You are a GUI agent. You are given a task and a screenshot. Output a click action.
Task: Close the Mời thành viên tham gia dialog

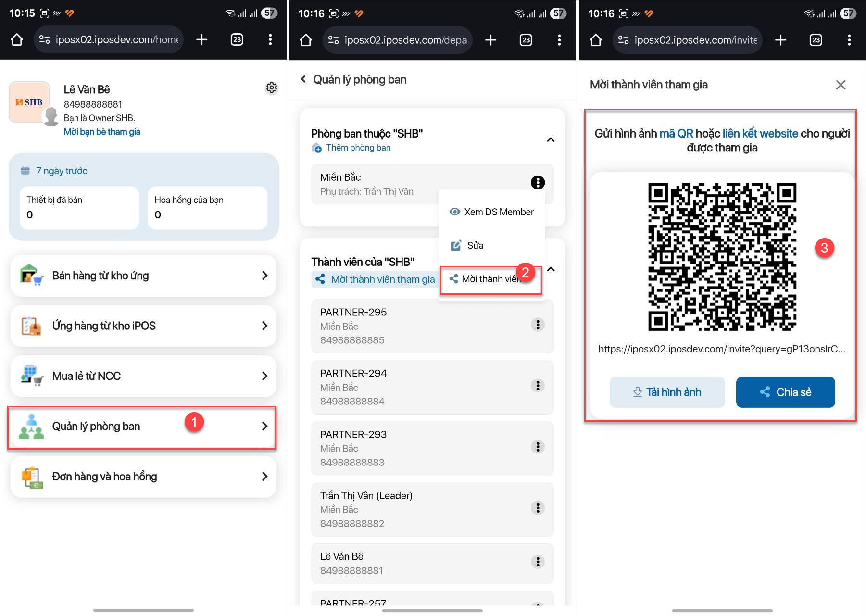[x=841, y=85]
